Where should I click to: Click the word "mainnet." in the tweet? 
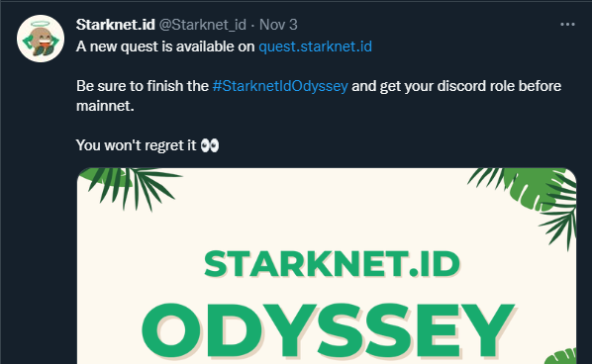pos(105,106)
